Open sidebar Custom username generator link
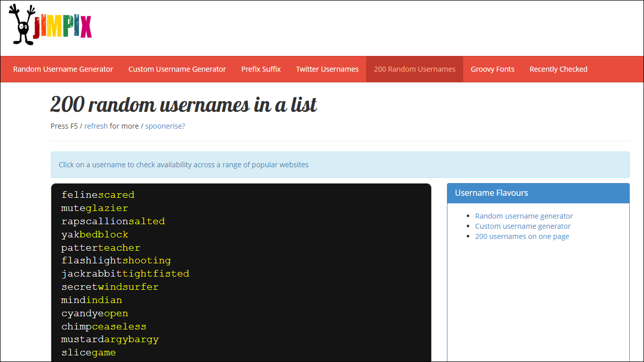The image size is (644, 362). (x=523, y=226)
